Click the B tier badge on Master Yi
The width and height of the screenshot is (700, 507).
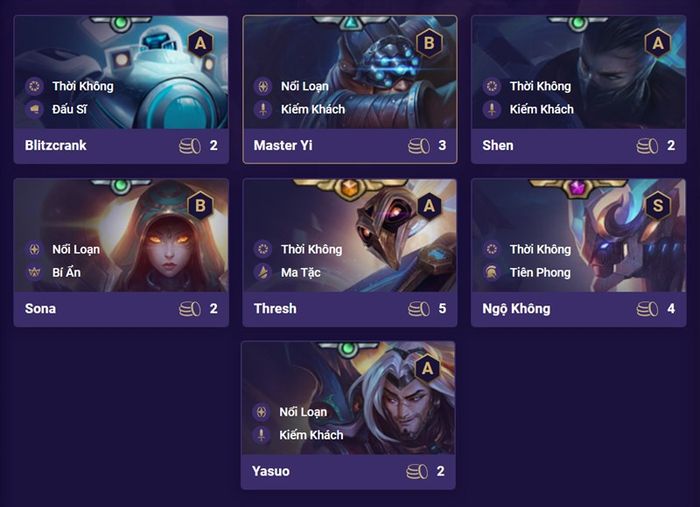click(429, 43)
